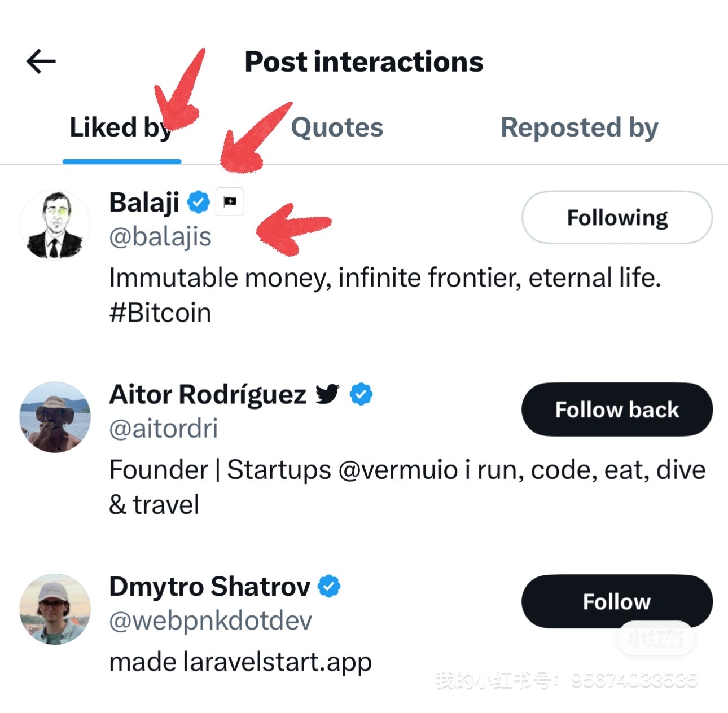728x713 pixels.
Task: Open Dmytro Shatrov's profile photo
Action: point(55,609)
